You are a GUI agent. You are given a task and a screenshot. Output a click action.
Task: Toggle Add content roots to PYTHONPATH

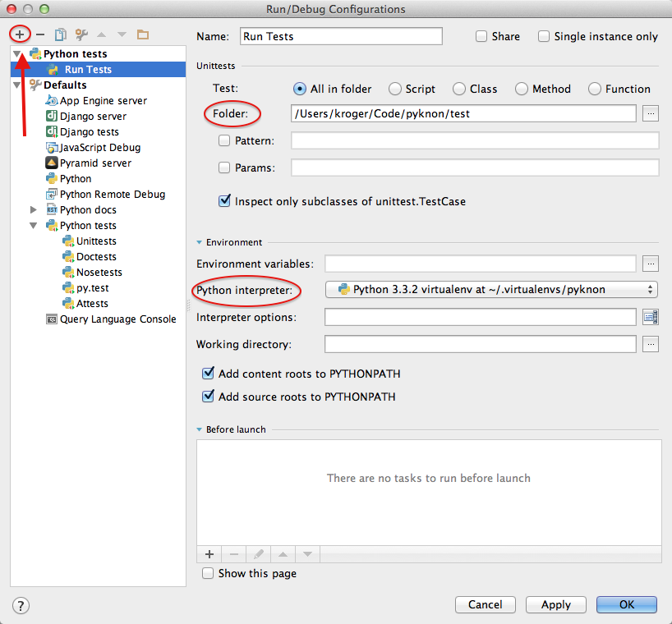coord(209,373)
